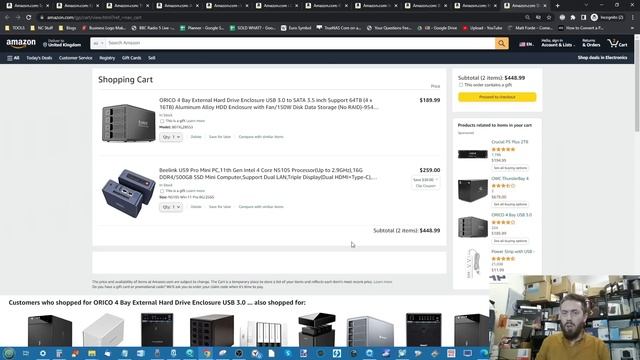This screenshot has width=640, height=360.
Task: Click the Chrome icon in taskbar
Action: [207, 353]
